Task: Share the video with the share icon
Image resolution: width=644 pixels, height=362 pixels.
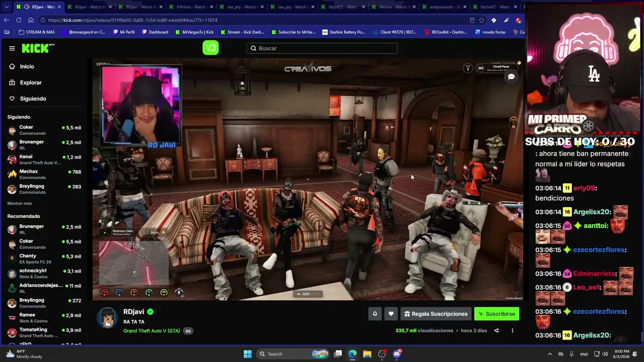Action: pyautogui.click(x=497, y=330)
